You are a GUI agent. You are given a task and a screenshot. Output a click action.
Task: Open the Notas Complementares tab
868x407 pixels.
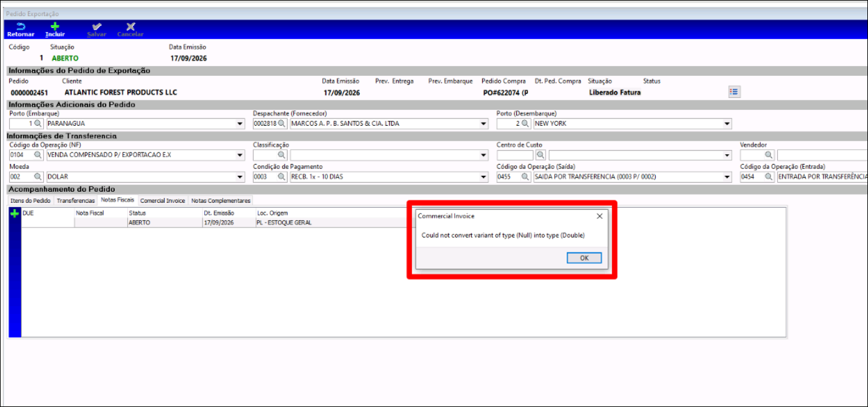click(x=221, y=201)
